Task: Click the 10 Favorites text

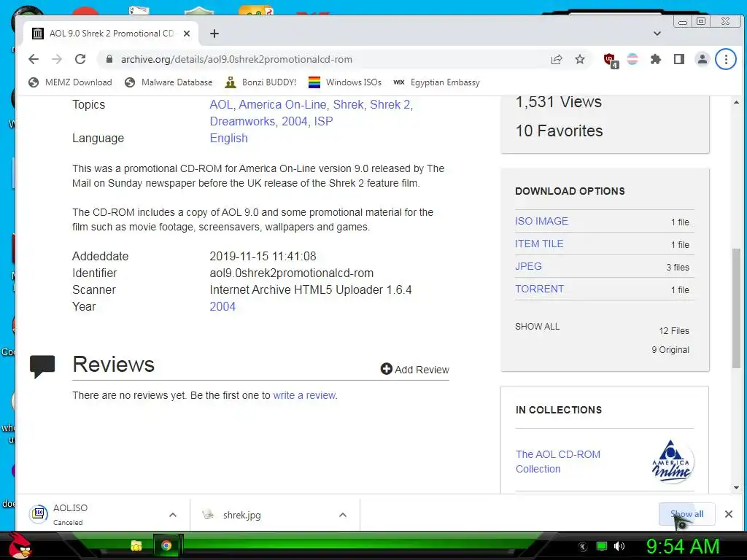Action: [560, 131]
